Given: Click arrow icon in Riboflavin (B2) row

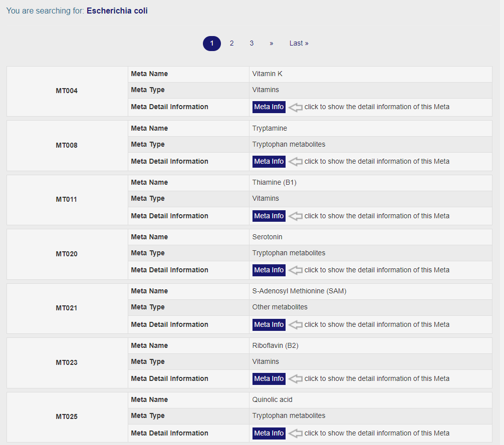Looking at the screenshot, I should point(296,378).
